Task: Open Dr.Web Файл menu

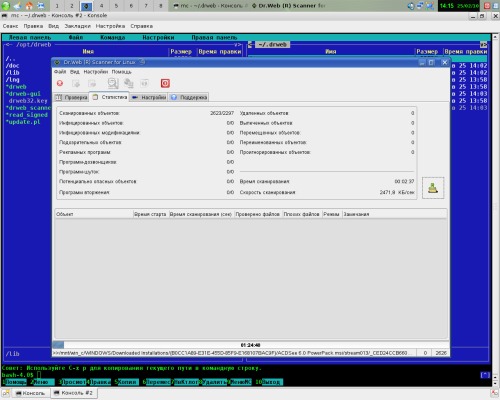Action: click(60, 72)
